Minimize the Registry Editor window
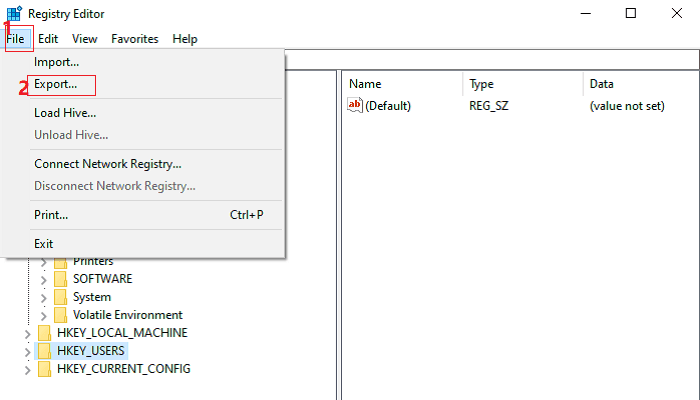 pos(586,13)
